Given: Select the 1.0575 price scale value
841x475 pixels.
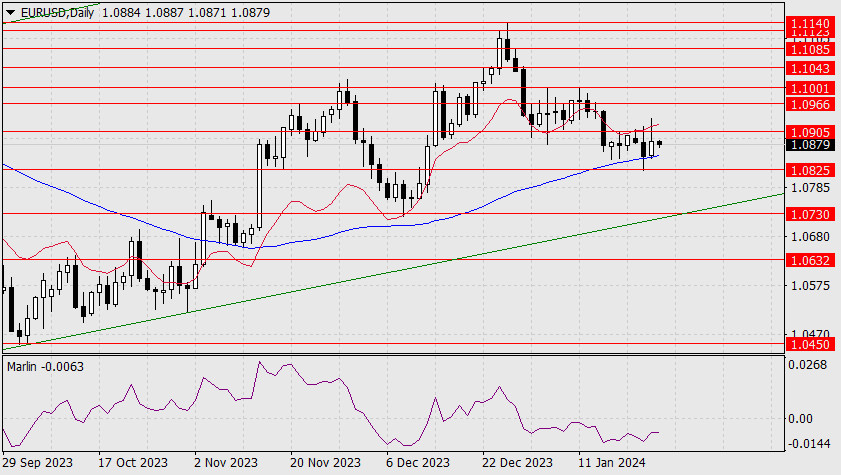Looking at the screenshot, I should (x=810, y=285).
